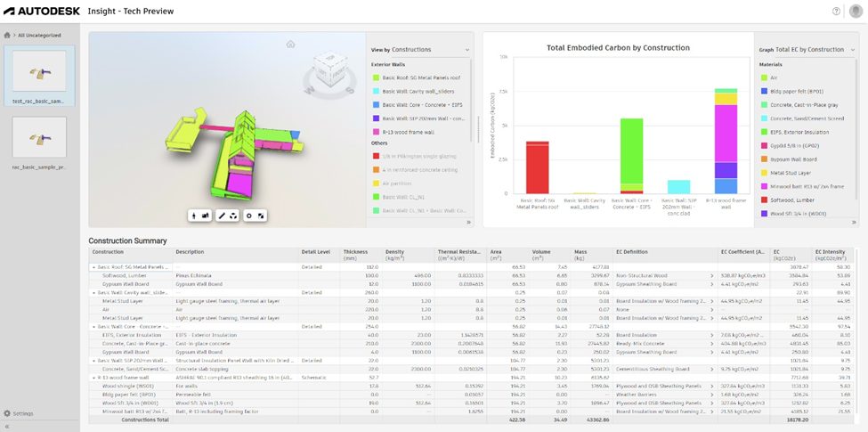Click the first-person walk icon in viewer toolbar
The height and width of the screenshot is (432, 868).
(194, 216)
